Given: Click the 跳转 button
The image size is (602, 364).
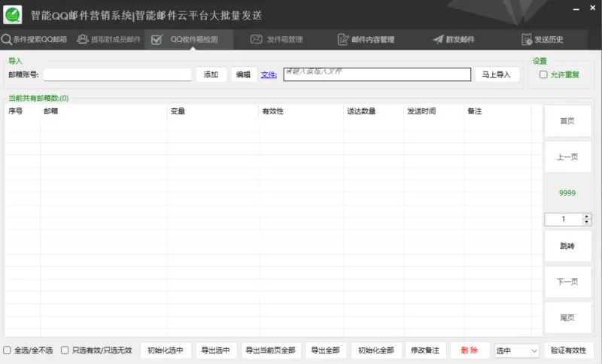Looking at the screenshot, I should pyautogui.click(x=567, y=246).
